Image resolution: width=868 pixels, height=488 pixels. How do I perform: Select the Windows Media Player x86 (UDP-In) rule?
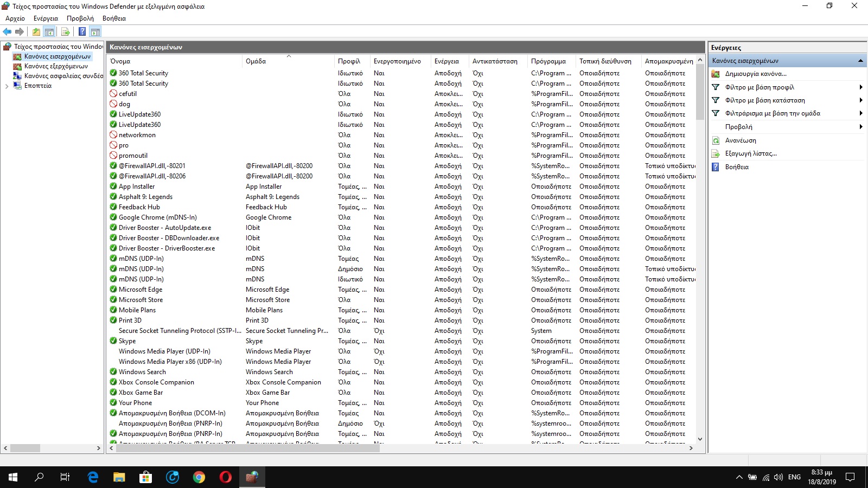pyautogui.click(x=170, y=361)
